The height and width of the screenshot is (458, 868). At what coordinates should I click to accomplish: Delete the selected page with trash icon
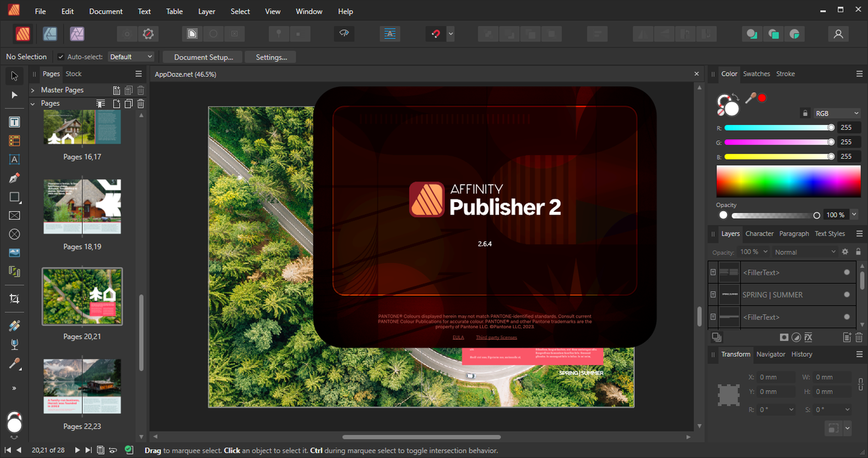[141, 104]
